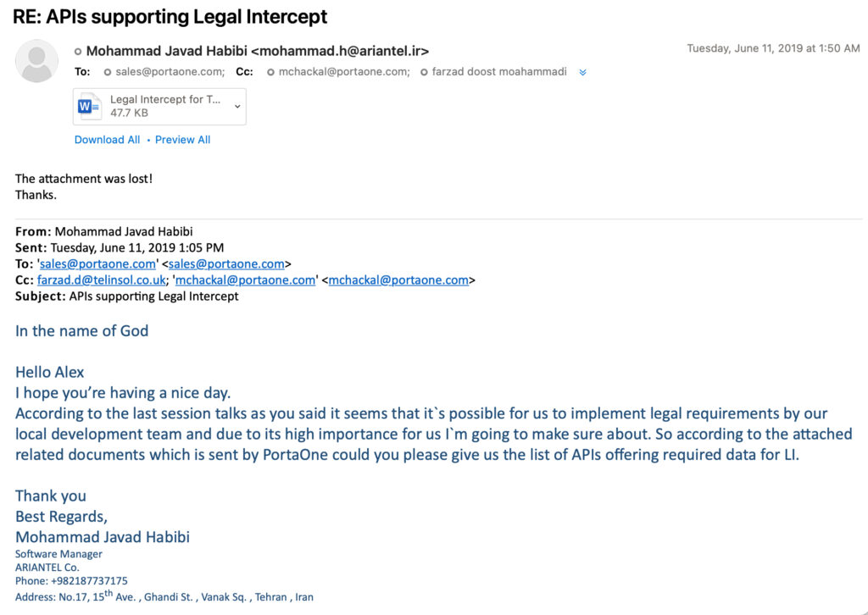Click the subject RE: APIs supporting Legal Intercept
The image size is (868, 615).
[x=168, y=16]
